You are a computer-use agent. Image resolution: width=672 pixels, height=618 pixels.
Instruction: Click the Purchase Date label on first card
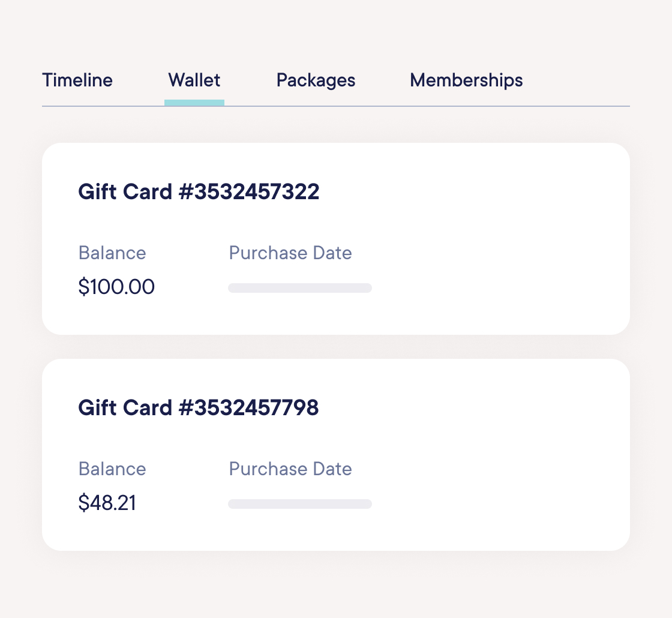290,253
